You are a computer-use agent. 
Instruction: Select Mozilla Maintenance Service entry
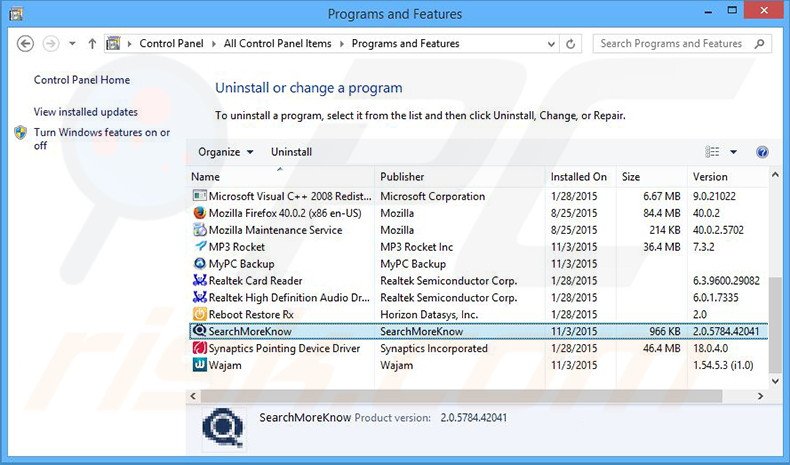coord(276,230)
